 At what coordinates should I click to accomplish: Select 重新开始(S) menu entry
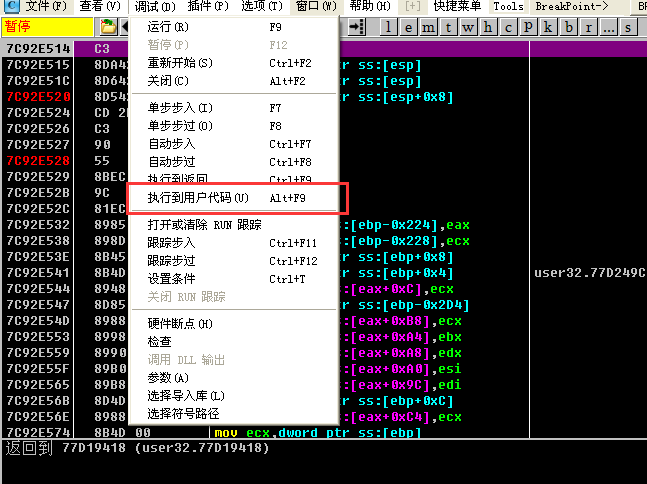[234, 63]
